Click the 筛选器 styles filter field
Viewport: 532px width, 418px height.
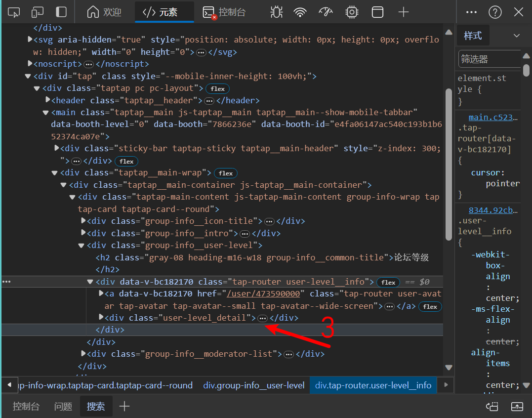tap(489, 59)
